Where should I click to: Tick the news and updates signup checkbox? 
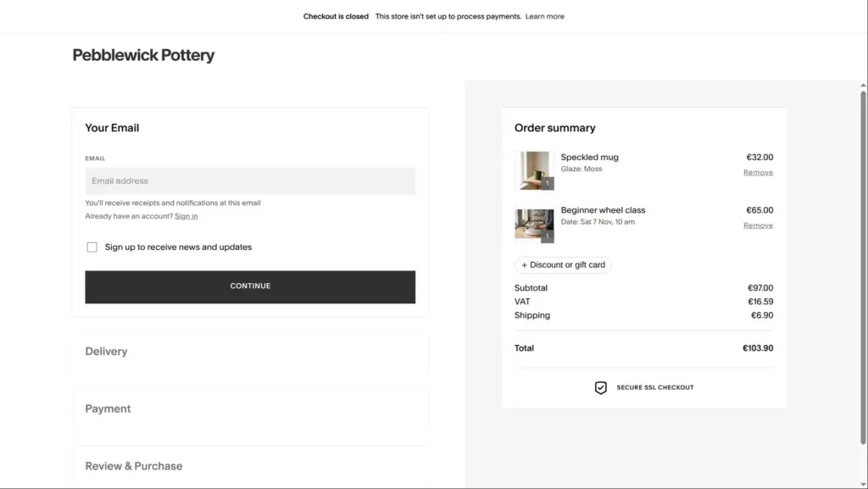(92, 247)
